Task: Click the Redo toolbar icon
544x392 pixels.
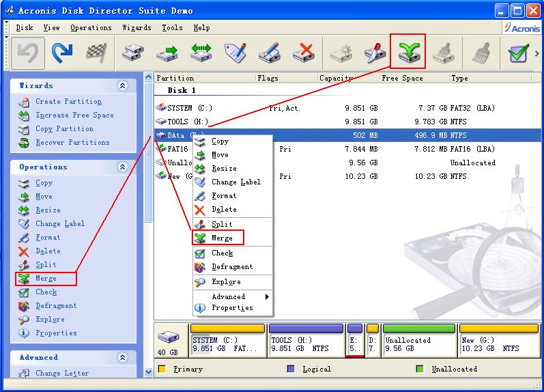Action: coord(62,53)
